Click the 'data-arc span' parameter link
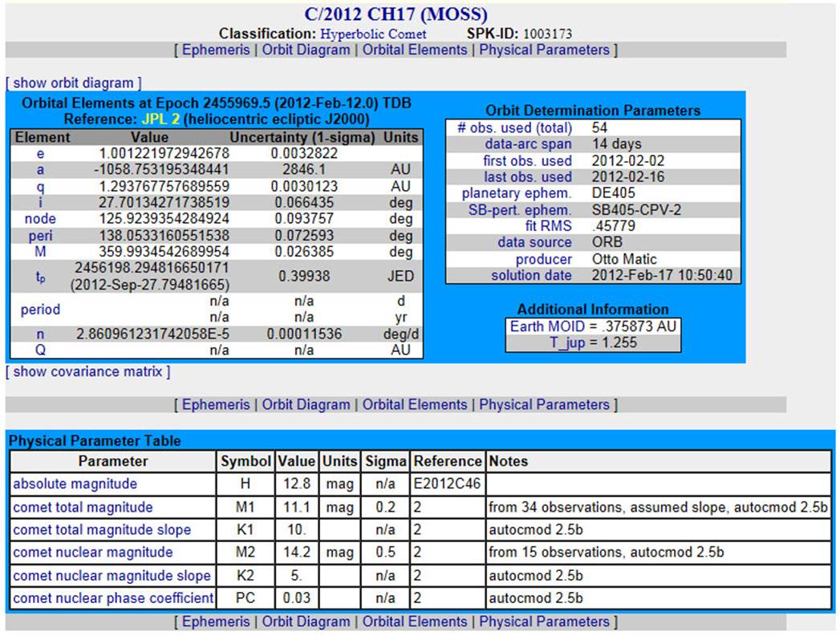Viewport: 840px width, 636px height. (x=528, y=144)
